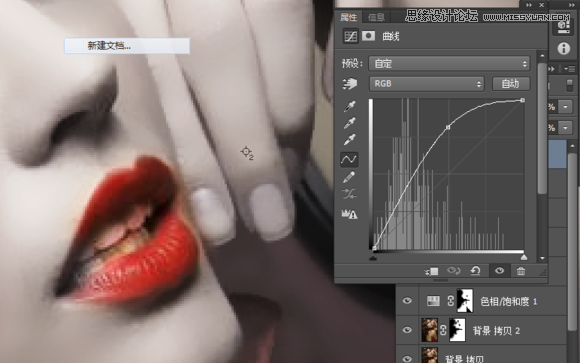Open the 预设 preset dropdown showing 自定
The image size is (580, 363).
[449, 64]
